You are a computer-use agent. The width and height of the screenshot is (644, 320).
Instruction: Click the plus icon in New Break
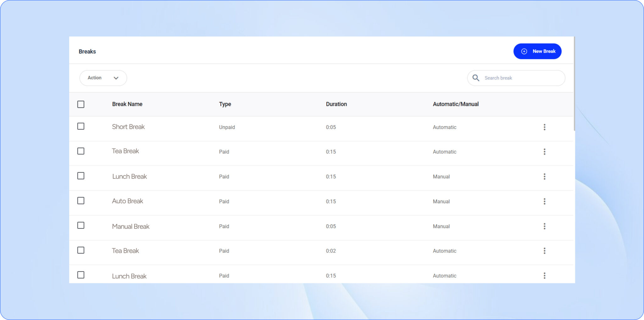coord(524,51)
